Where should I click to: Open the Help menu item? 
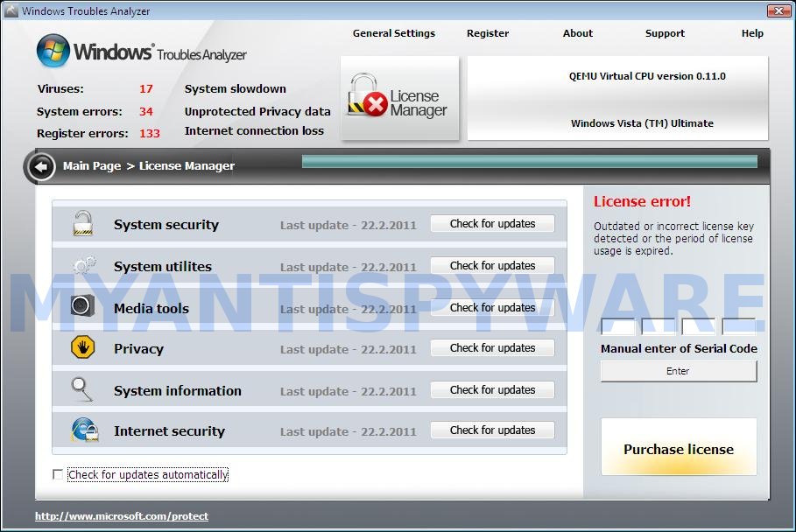click(x=752, y=33)
